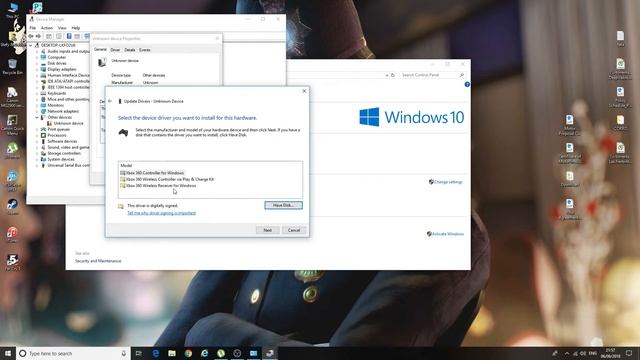
Task: Open the File menu in Device Manager
Action: point(33,28)
